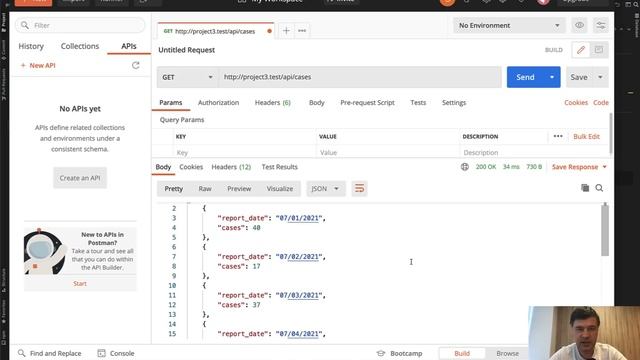Screen dimensions: 640x360
Task: Open tab options ellipsis menu
Action: [302, 31]
